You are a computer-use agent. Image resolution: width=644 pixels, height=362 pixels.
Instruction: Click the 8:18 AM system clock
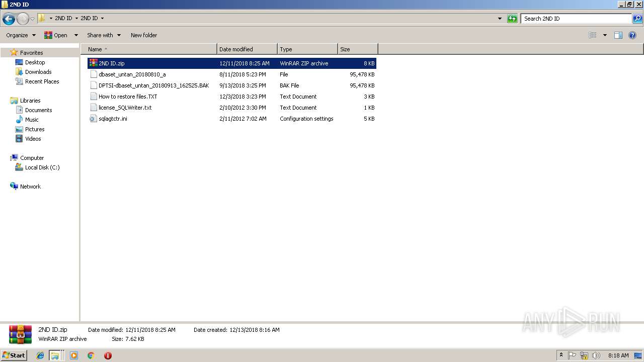618,355
